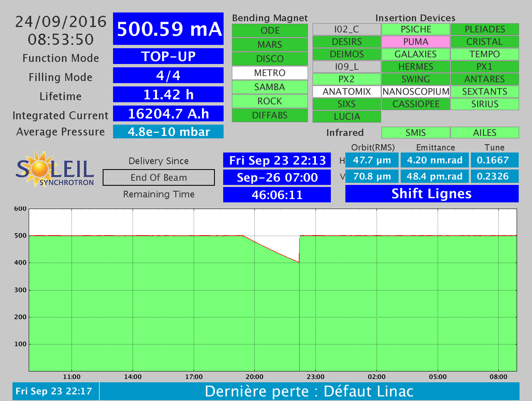Click the vertical orbit 70.8 µm value

click(372, 176)
